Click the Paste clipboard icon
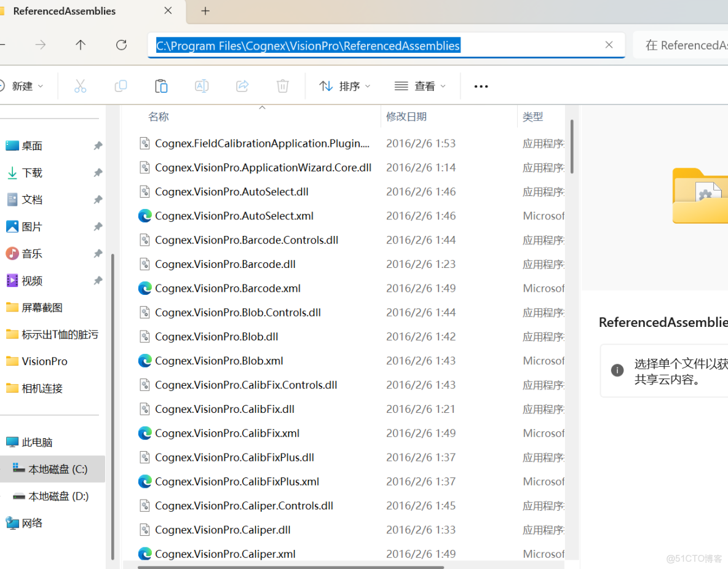Screen dimensions: 728x569 [x=161, y=86]
